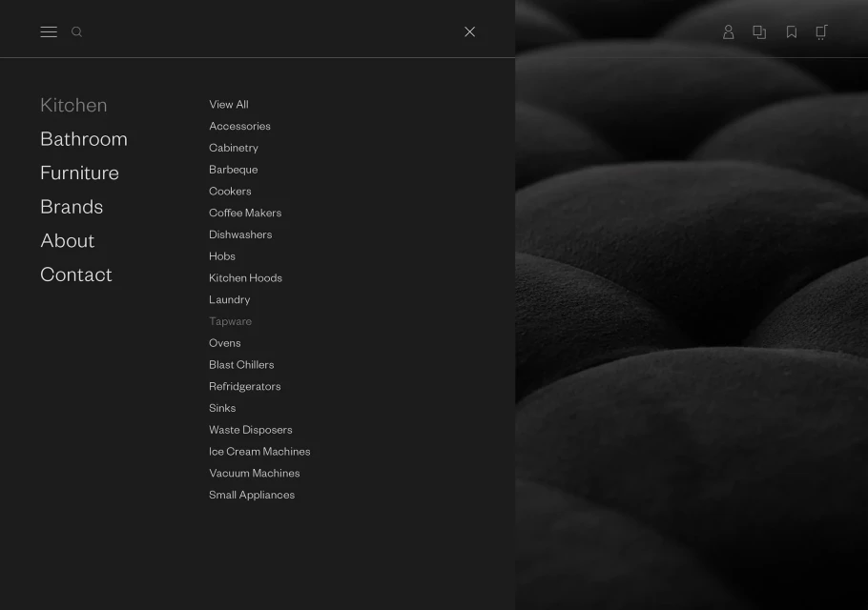Click the compare products icon
This screenshot has height=610, width=868.
pos(759,32)
